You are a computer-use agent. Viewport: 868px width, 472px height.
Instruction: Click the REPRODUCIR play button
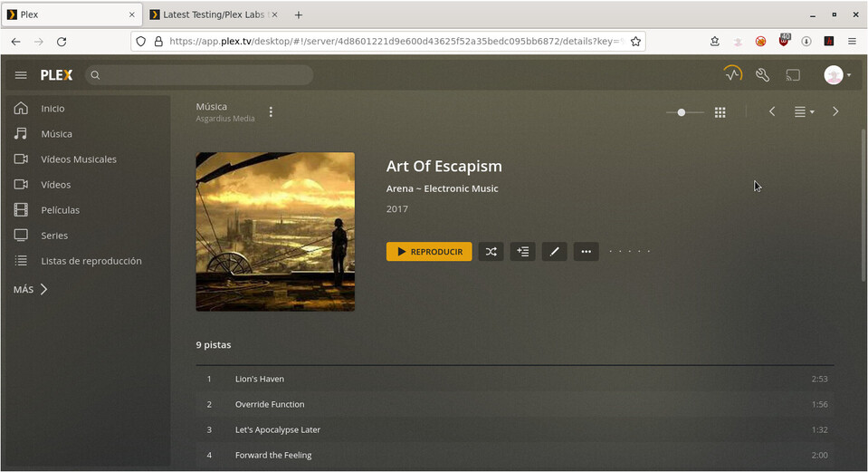pyautogui.click(x=429, y=252)
